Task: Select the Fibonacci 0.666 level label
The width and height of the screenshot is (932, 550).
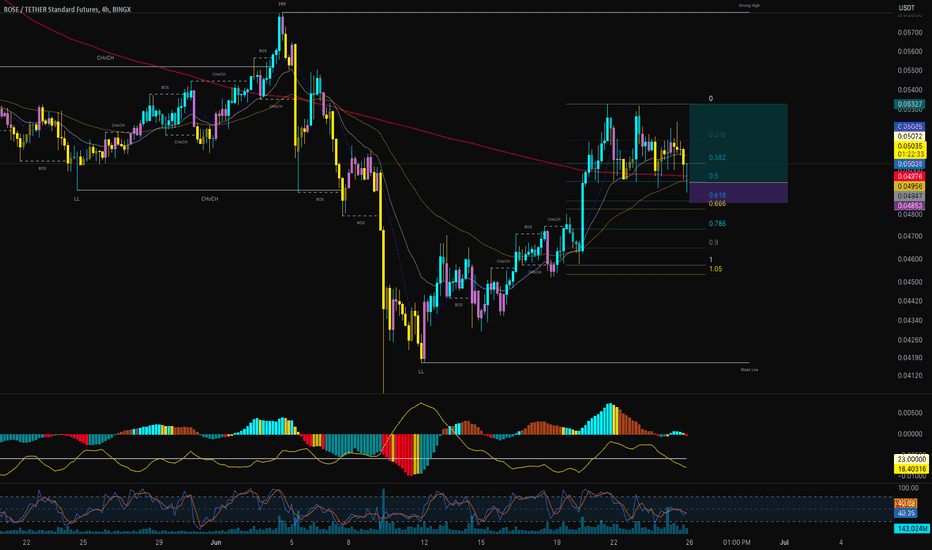Action: point(717,204)
